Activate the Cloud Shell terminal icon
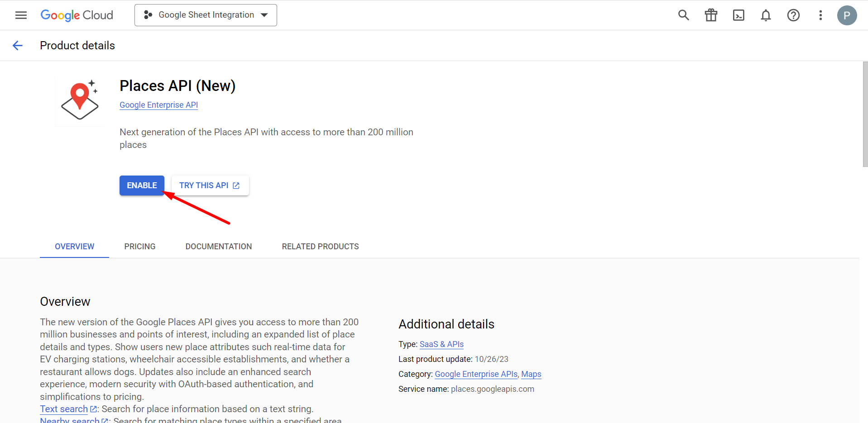 739,15
